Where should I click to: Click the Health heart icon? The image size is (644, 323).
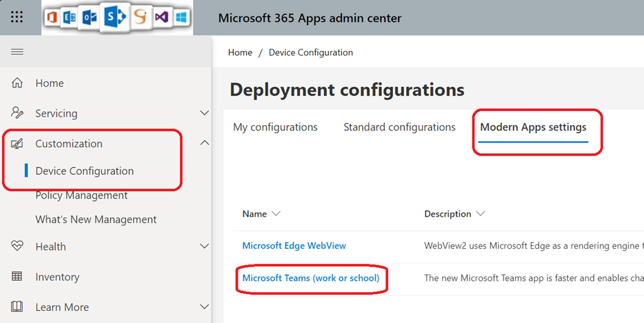[x=17, y=246]
